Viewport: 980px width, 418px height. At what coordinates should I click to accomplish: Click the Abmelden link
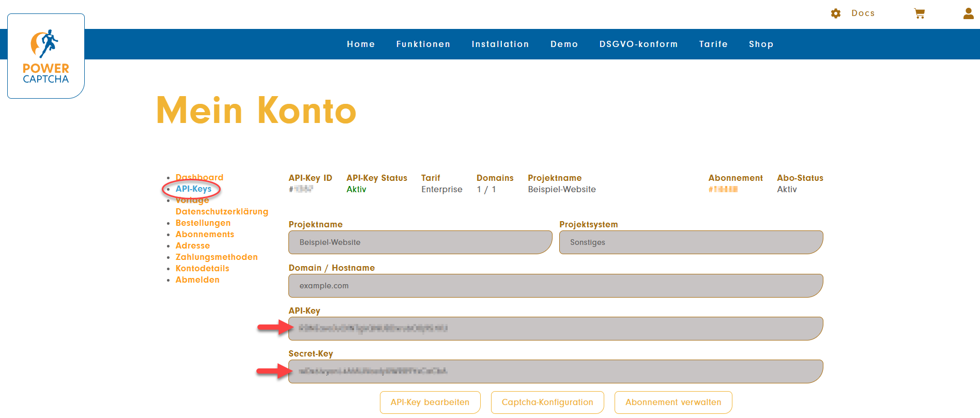pos(197,280)
